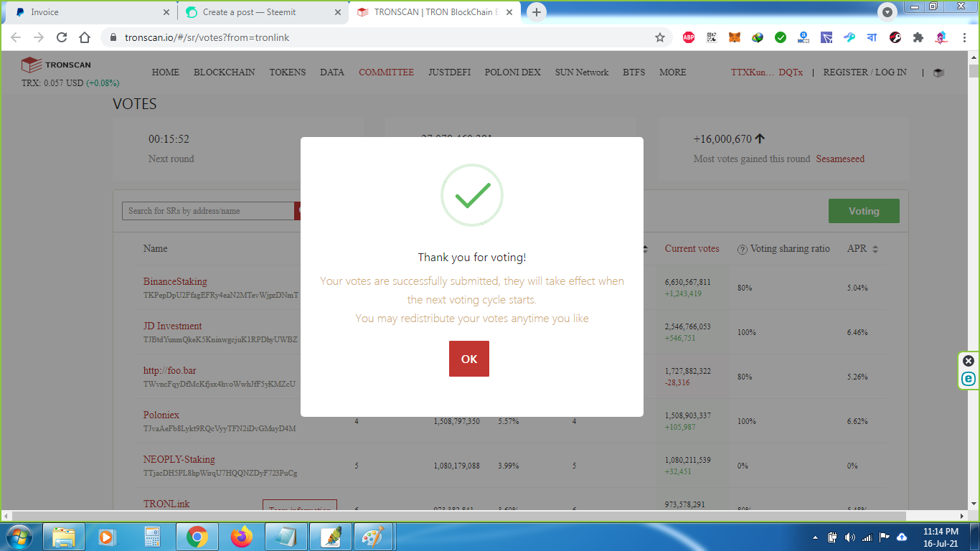Open the QR code extension

712,37
